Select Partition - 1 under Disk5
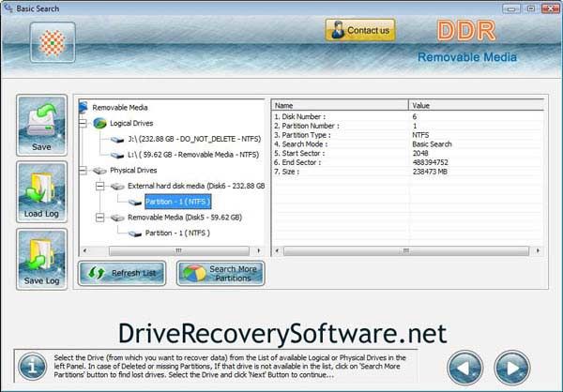 click(x=177, y=233)
